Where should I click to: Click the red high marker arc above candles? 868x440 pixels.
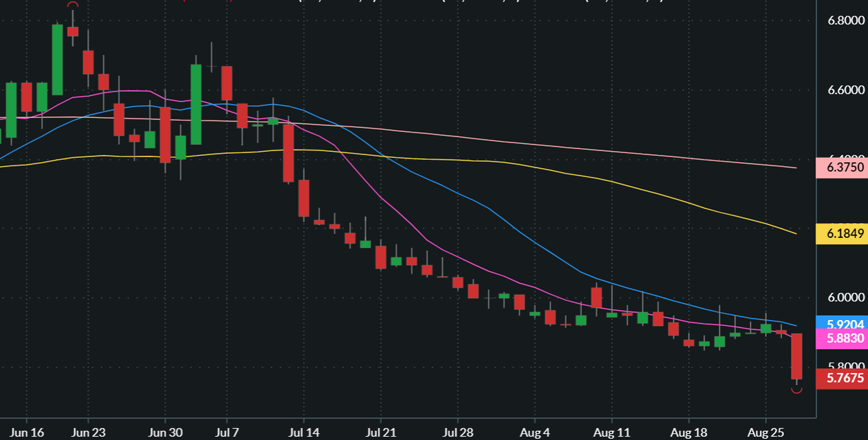73,5
